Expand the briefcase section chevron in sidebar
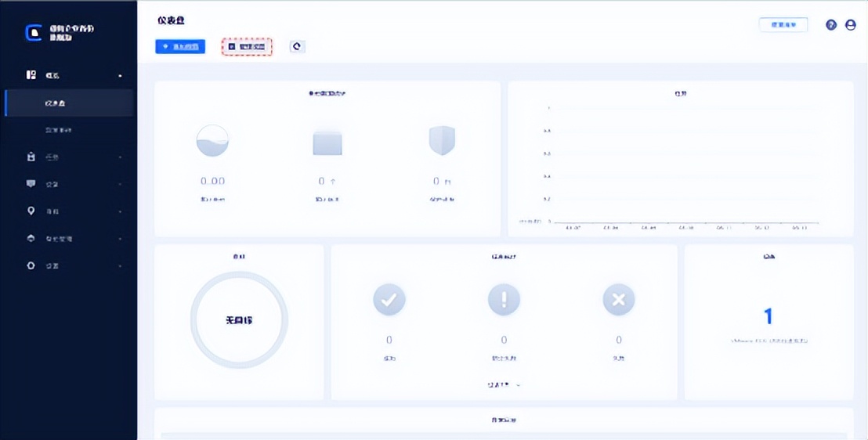868x440 pixels. [120, 157]
